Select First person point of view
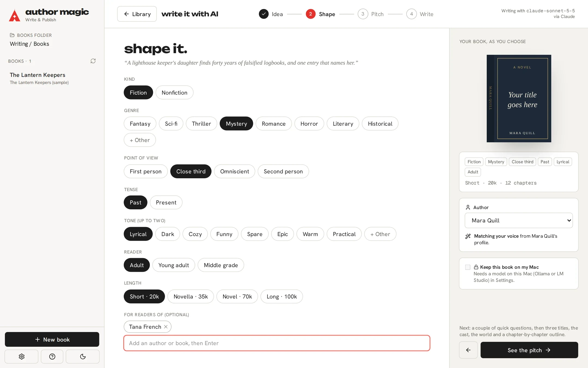Viewport: 588px width, 368px height. (146, 171)
